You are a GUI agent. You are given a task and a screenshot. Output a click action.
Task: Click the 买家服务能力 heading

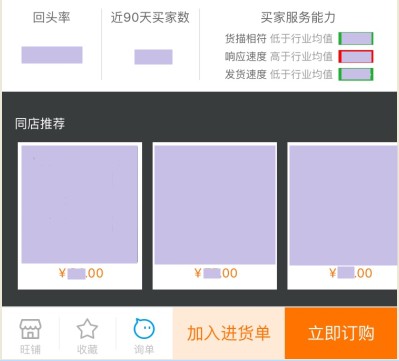click(x=298, y=18)
